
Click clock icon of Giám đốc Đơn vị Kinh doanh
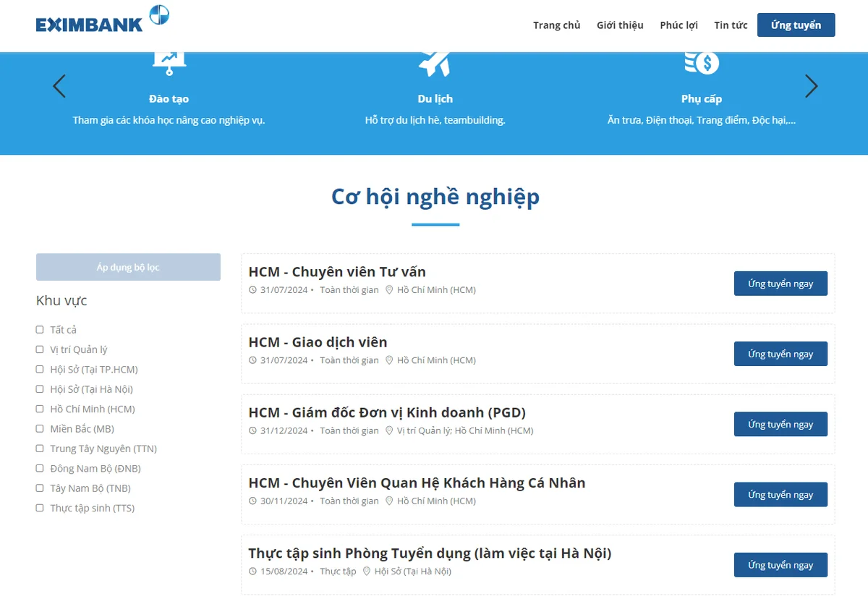(x=252, y=430)
